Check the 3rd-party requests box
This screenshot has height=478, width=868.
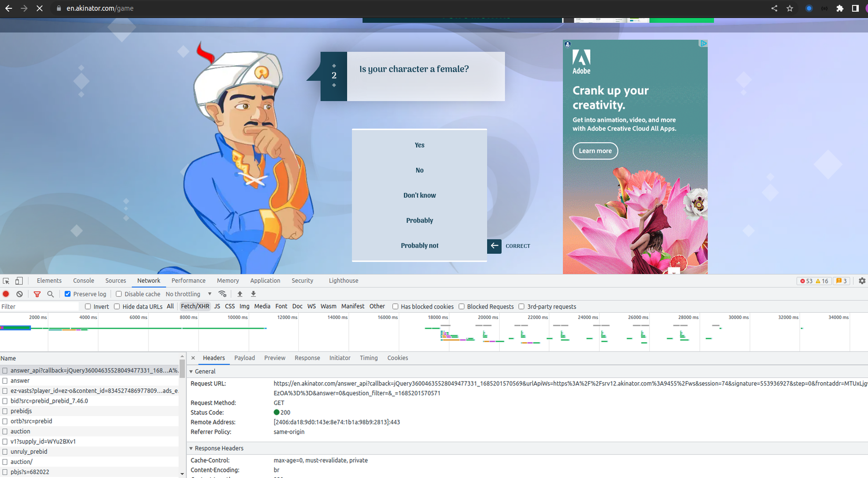point(521,307)
